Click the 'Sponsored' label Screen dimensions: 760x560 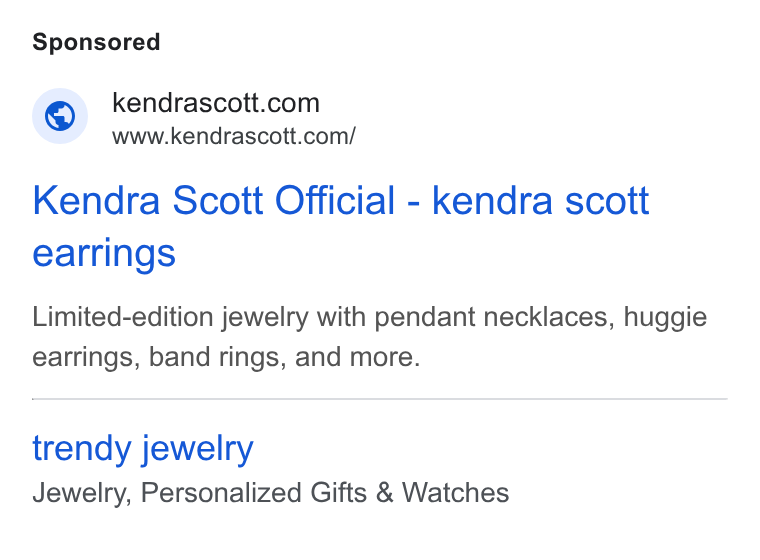[96, 42]
